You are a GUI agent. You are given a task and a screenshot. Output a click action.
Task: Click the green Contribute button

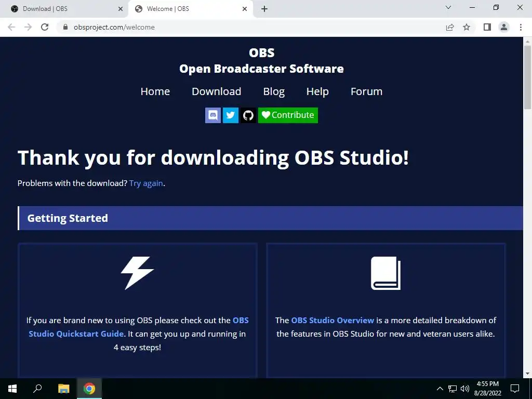288,115
